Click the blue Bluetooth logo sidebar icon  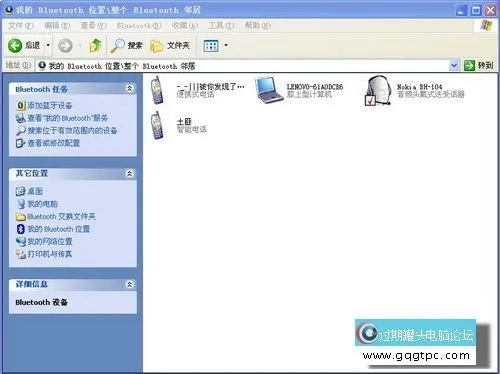pyautogui.click(x=21, y=229)
